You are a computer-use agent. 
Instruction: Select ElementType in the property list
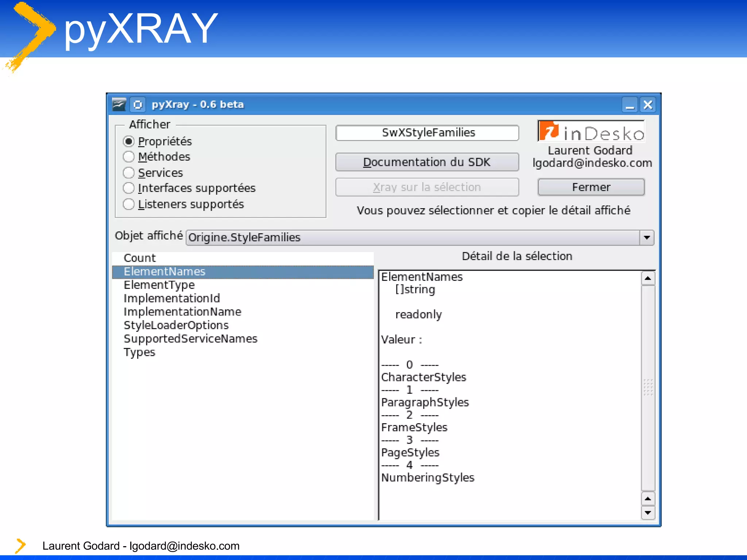243,285
